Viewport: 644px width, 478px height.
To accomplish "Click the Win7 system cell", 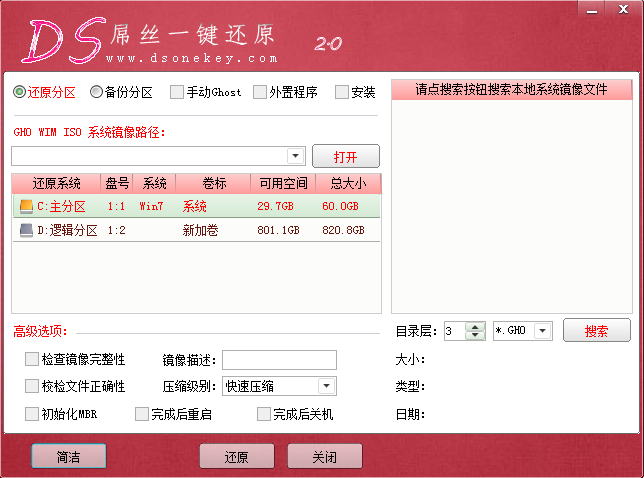I will [151, 206].
